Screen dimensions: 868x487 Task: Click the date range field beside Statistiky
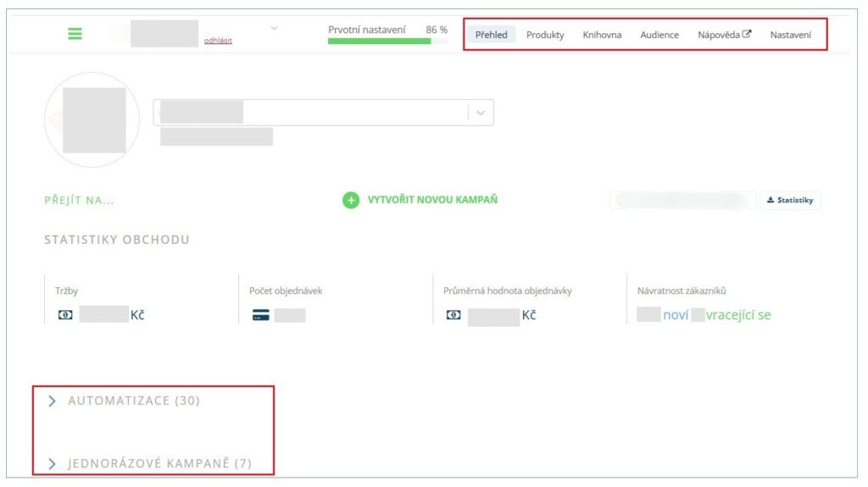point(682,201)
